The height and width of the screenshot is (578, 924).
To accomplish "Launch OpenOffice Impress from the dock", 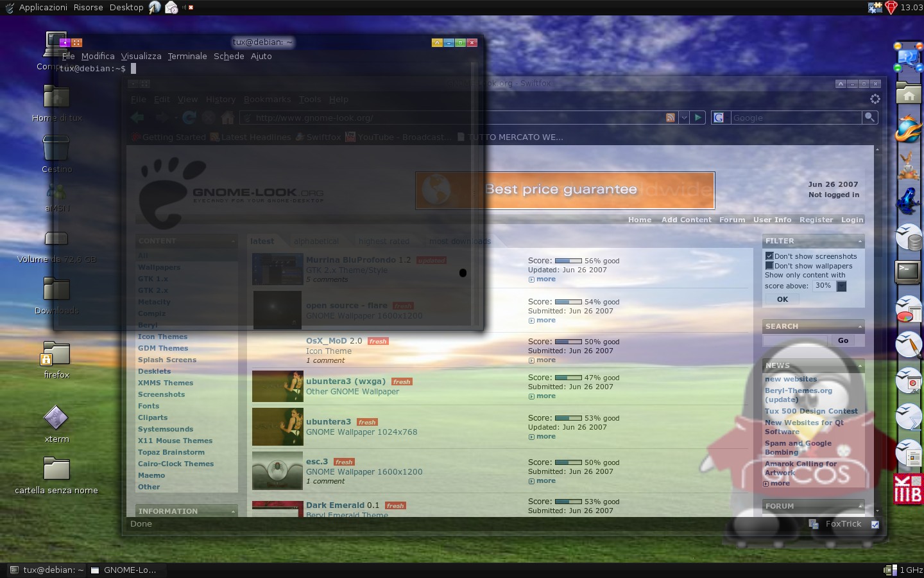I will tap(909, 381).
